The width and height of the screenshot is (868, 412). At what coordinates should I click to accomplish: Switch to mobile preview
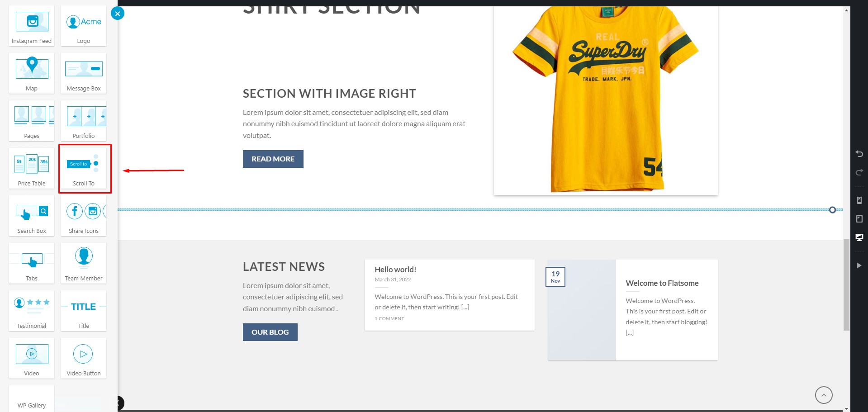tap(859, 200)
